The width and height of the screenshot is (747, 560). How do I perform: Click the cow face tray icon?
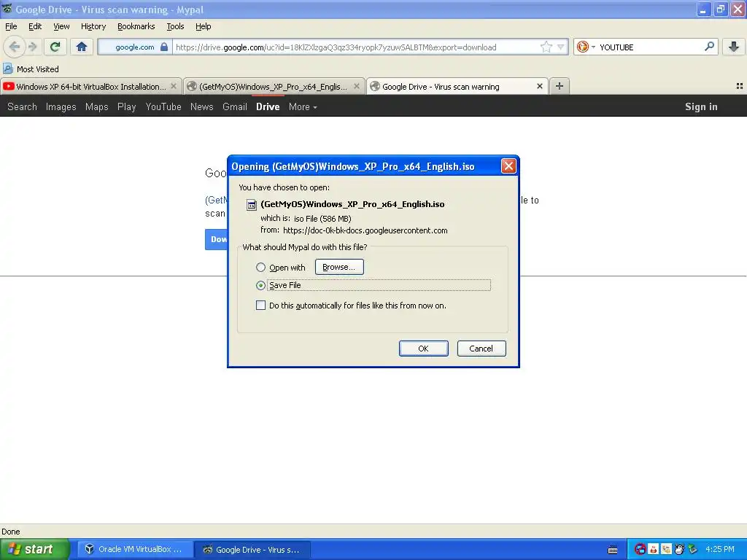click(x=679, y=549)
